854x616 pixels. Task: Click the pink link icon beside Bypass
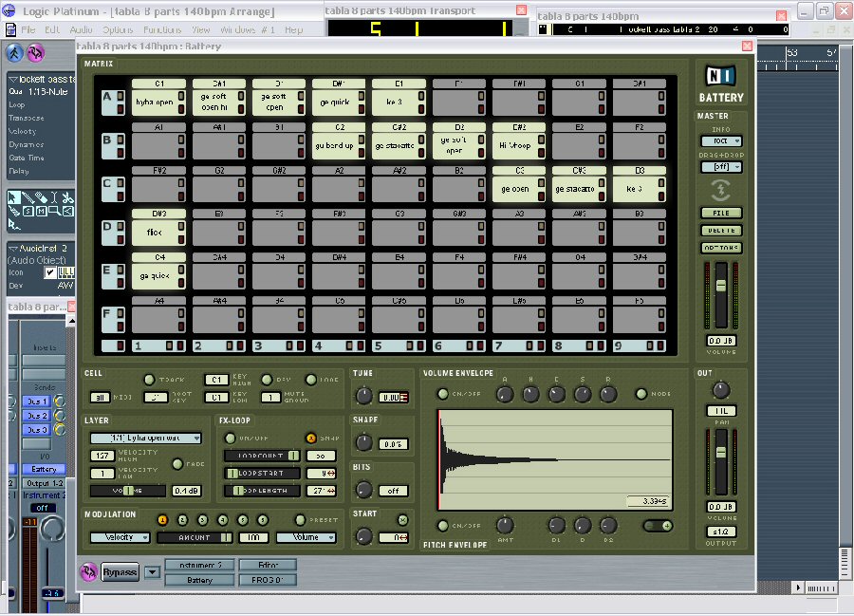tap(87, 571)
